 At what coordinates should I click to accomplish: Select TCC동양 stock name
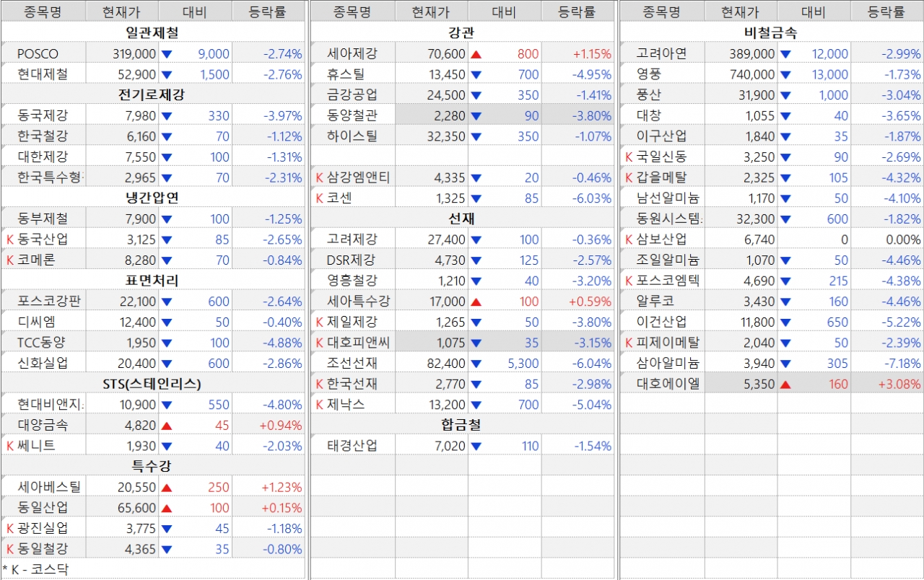(41, 343)
